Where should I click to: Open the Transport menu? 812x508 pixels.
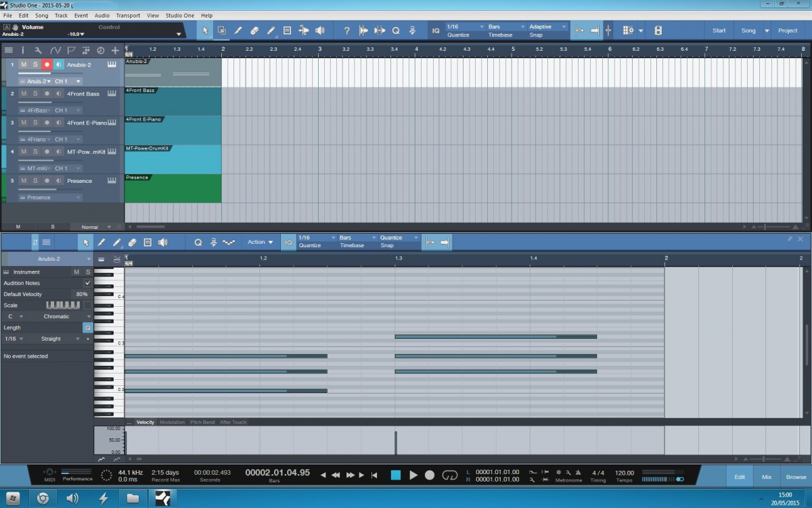[x=128, y=15]
